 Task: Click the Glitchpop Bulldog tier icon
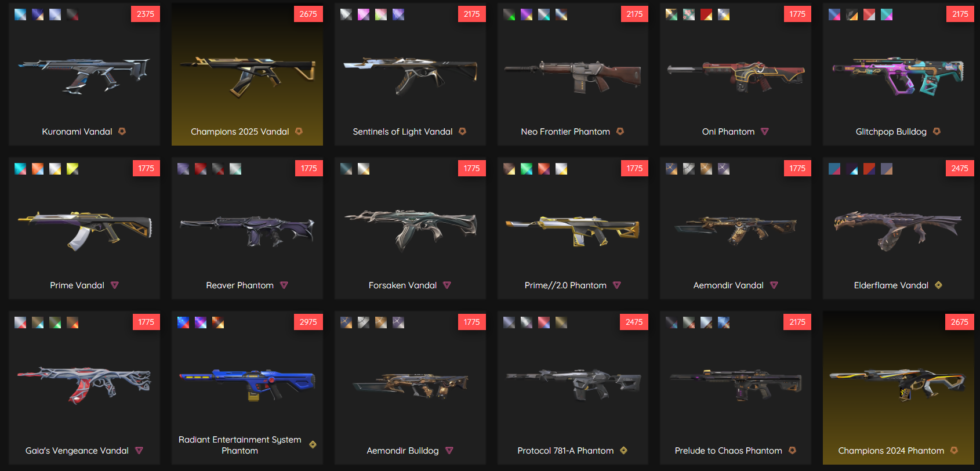[937, 132]
